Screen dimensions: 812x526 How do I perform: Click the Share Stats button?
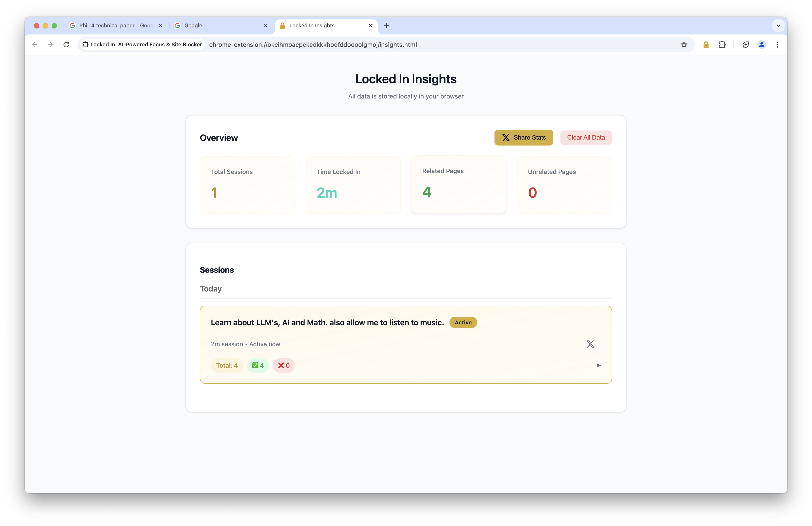point(523,138)
